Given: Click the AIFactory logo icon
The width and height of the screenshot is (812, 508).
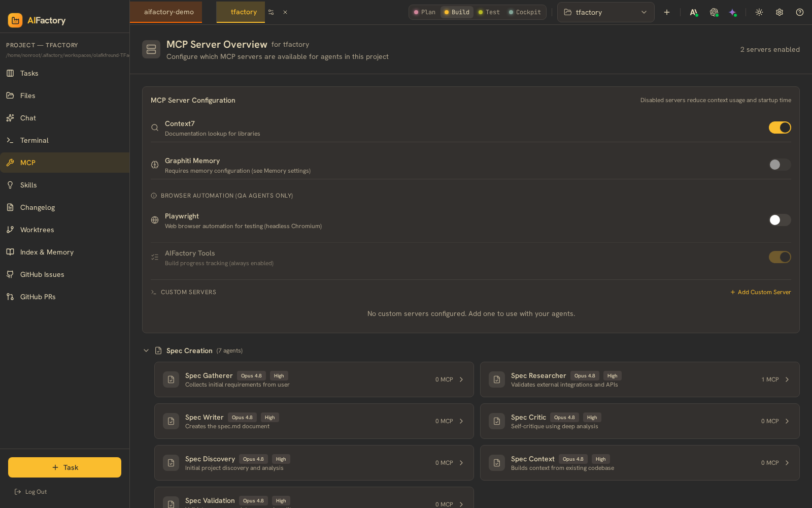Looking at the screenshot, I should 15,20.
